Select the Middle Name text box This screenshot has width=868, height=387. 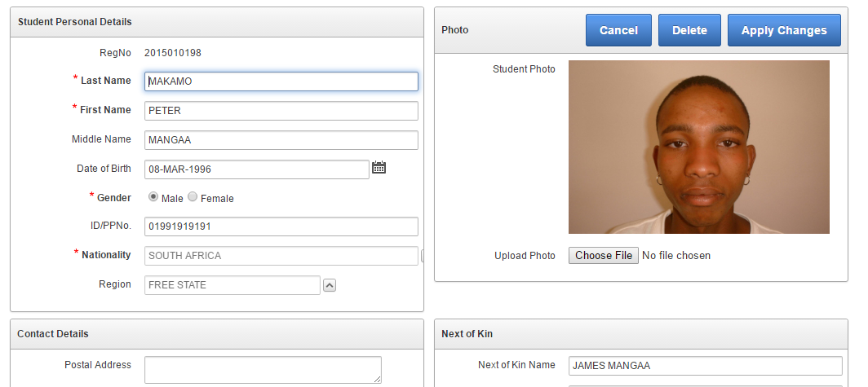281,140
